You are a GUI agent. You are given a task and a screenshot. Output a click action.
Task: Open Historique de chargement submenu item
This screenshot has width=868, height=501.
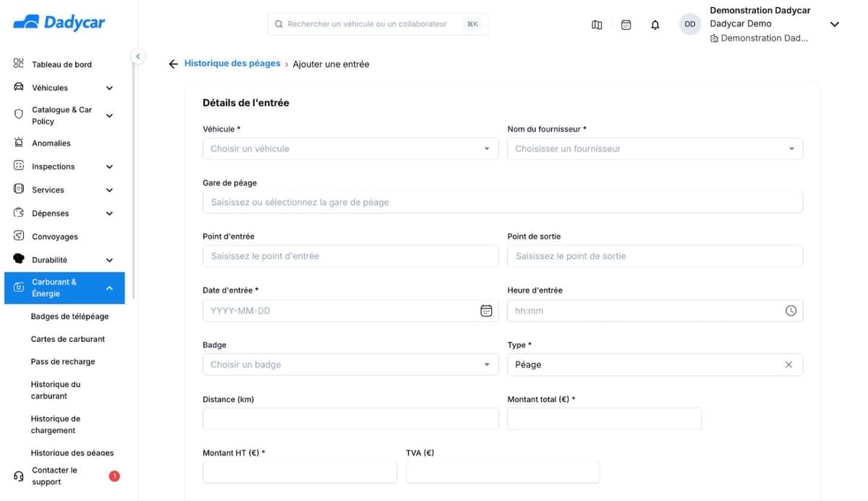pyautogui.click(x=56, y=424)
